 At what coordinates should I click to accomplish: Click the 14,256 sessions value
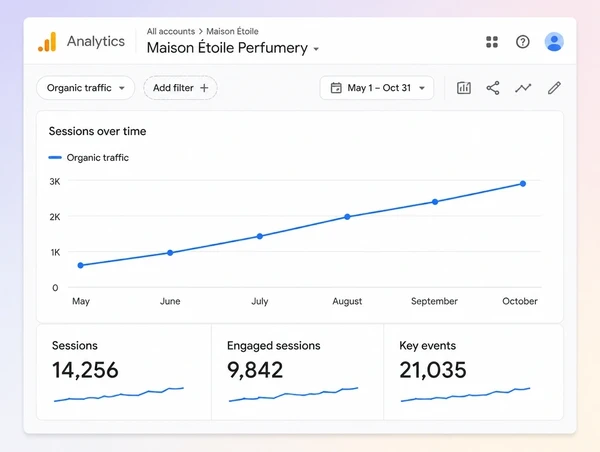pos(85,370)
